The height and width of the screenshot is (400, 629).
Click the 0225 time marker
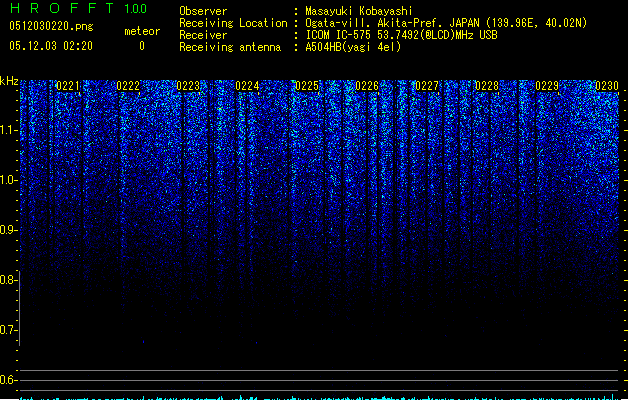[307, 86]
